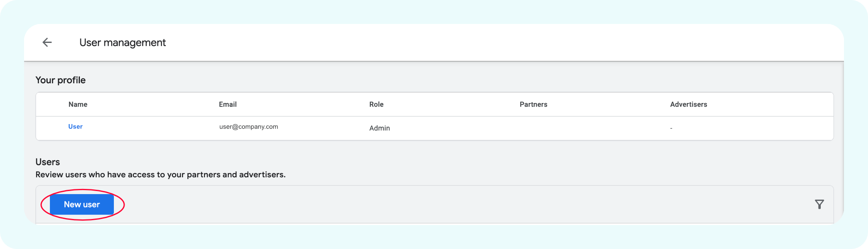Click the Users section heading
This screenshot has width=868, height=249.
tap(48, 162)
